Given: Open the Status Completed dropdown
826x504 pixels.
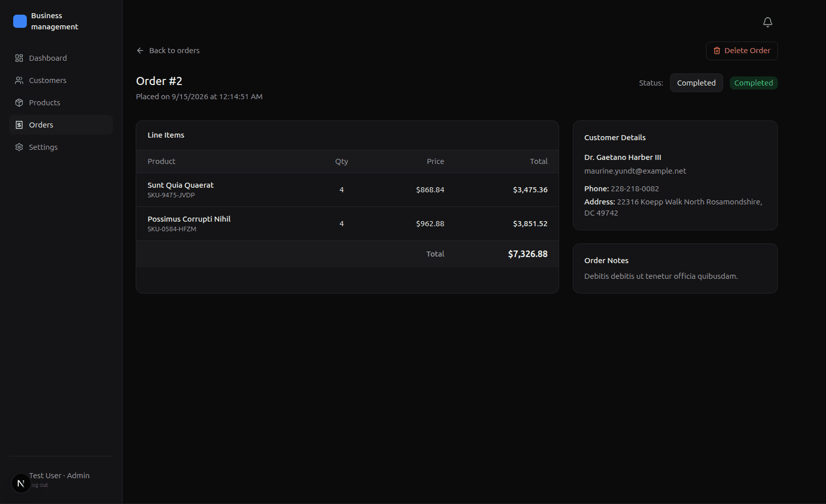Looking at the screenshot, I should pyautogui.click(x=696, y=83).
